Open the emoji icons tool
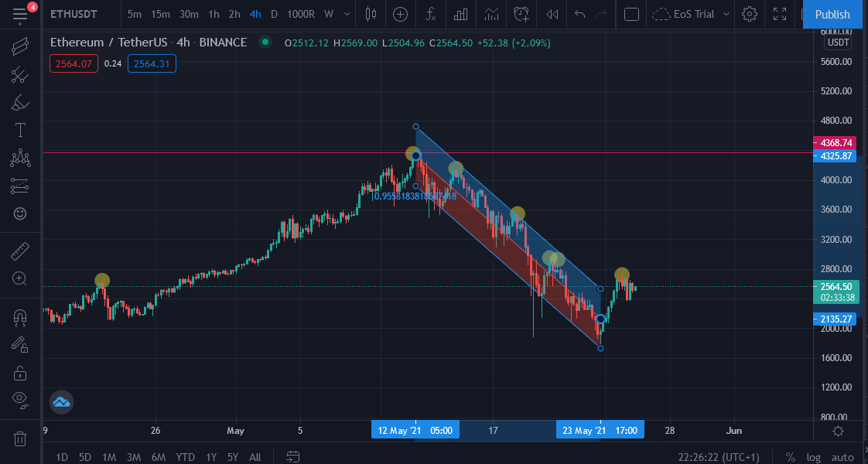 click(x=20, y=213)
